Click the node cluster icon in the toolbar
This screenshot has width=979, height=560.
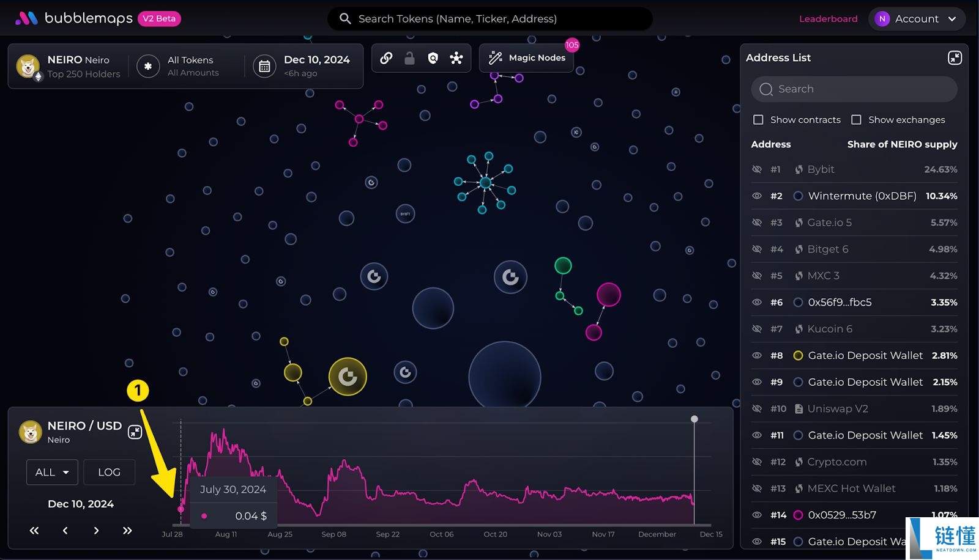(456, 58)
